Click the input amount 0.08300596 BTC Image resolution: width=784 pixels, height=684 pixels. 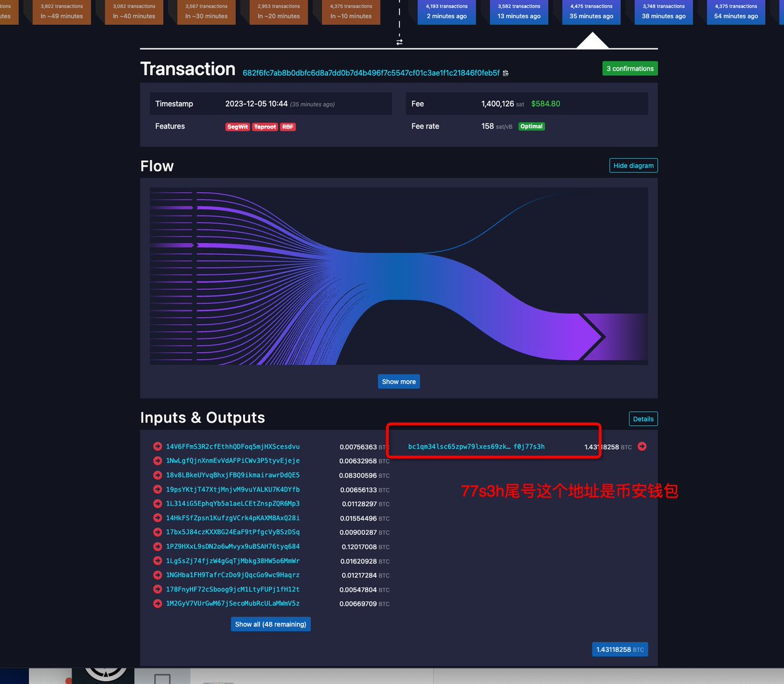pos(365,476)
